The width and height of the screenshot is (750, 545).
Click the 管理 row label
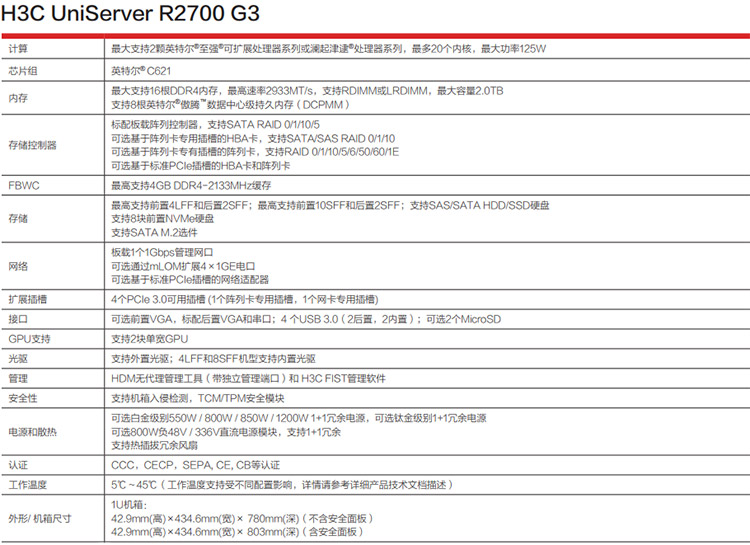point(18,379)
